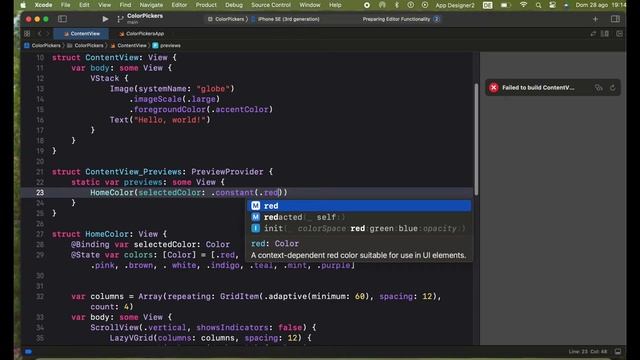Screen dimensions: 640x360
Task: Go forward with the editor history arrow
Action: tap(47, 33)
